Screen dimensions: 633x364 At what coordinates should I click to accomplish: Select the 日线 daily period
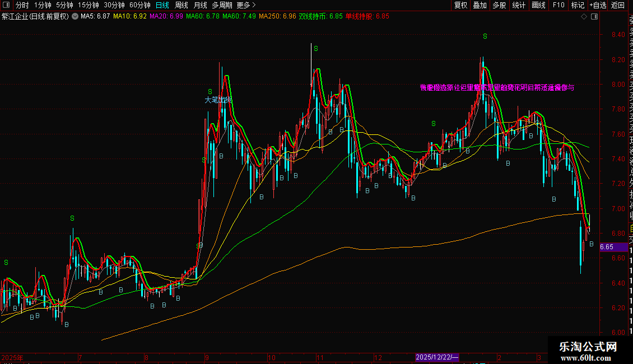point(162,5)
